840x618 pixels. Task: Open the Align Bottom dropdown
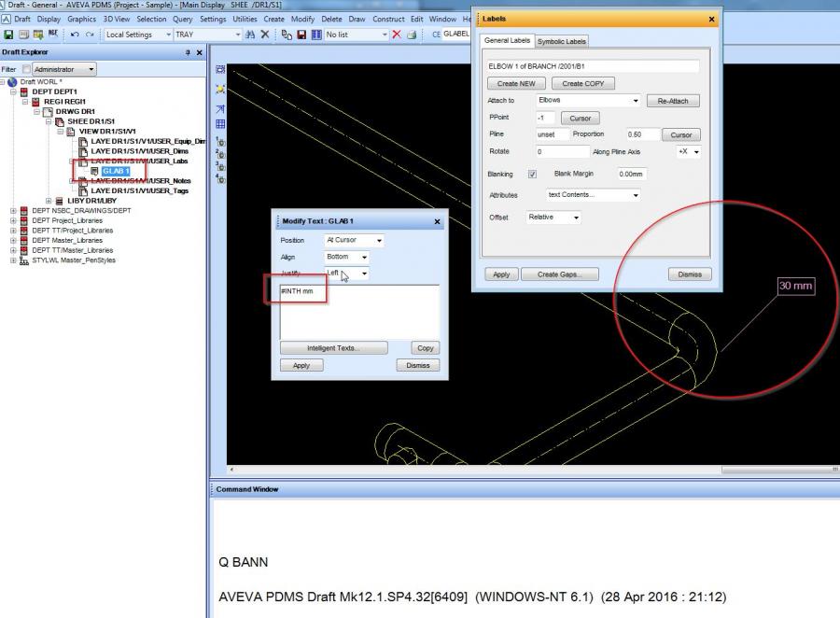click(364, 258)
